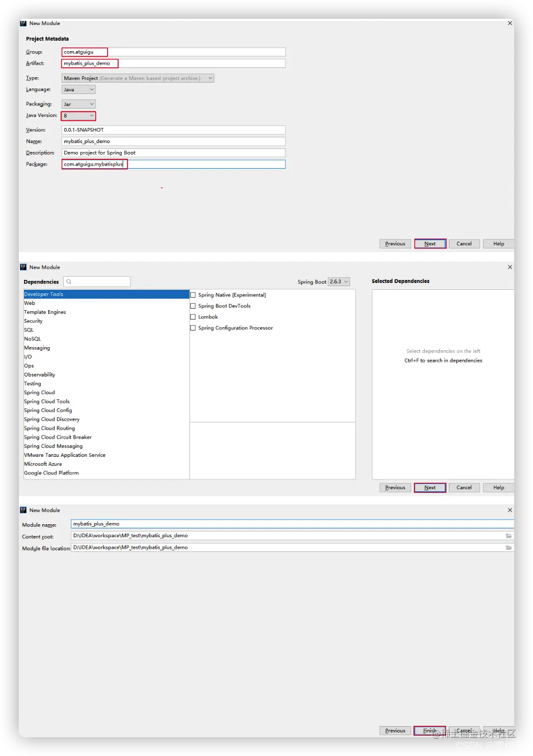
Task: Select NoSQL dependency category
Action: pyautogui.click(x=106, y=339)
